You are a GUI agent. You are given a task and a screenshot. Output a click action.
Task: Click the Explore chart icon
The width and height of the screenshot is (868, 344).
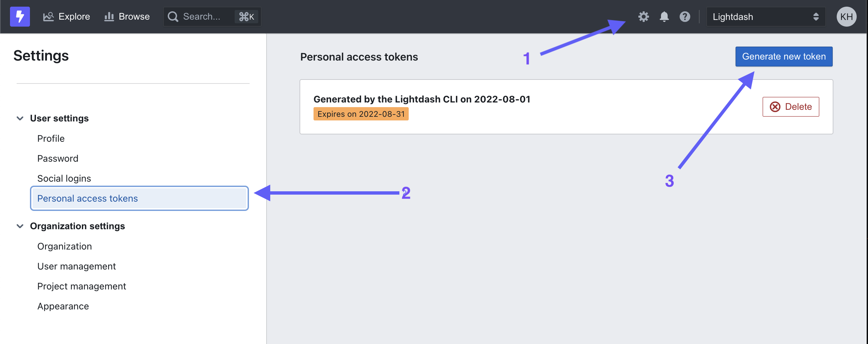pos(48,17)
